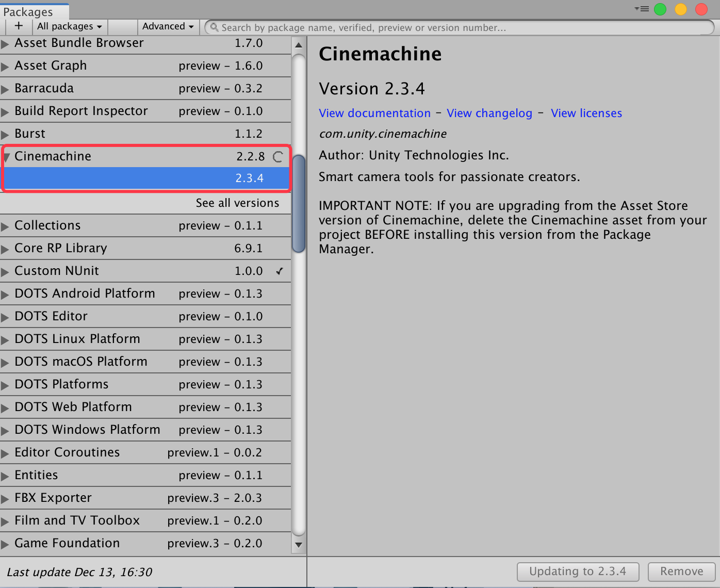Select the Editor Coroutines package

[x=145, y=452]
